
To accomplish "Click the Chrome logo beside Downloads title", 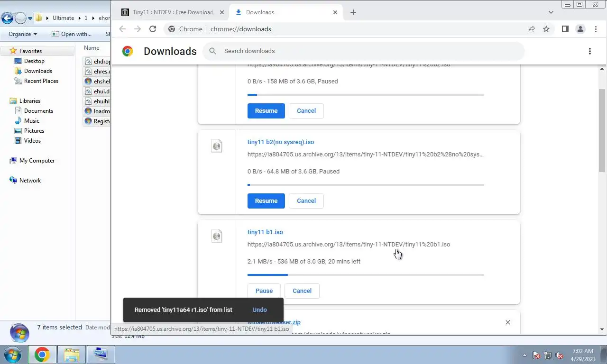I will click(x=128, y=51).
